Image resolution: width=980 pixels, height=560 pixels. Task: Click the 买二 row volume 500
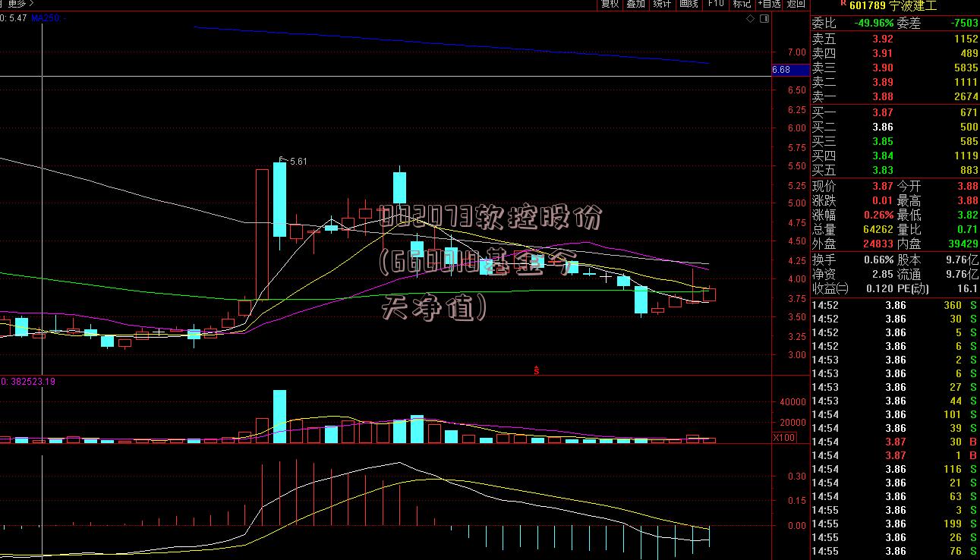pyautogui.click(x=969, y=127)
